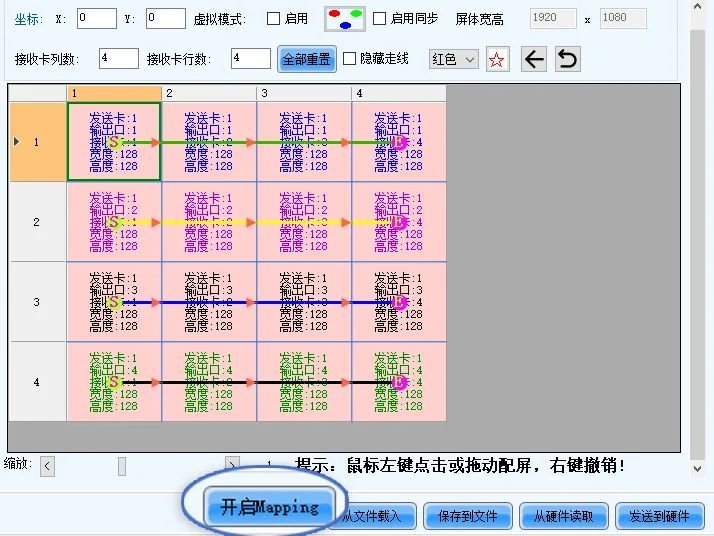714x536 pixels.
Task: Click the RGB three-dot color icon
Action: [x=345, y=19]
